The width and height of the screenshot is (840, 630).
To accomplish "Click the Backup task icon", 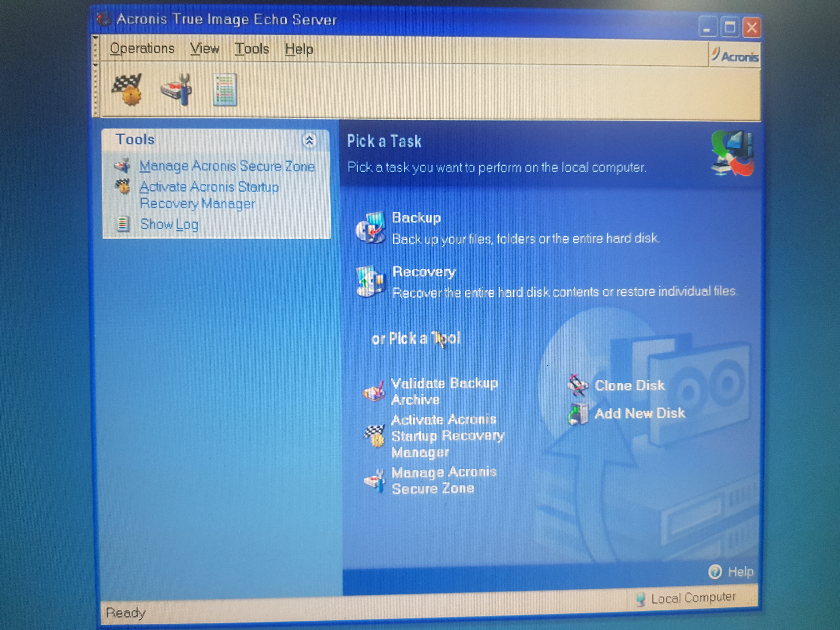I will 371,228.
